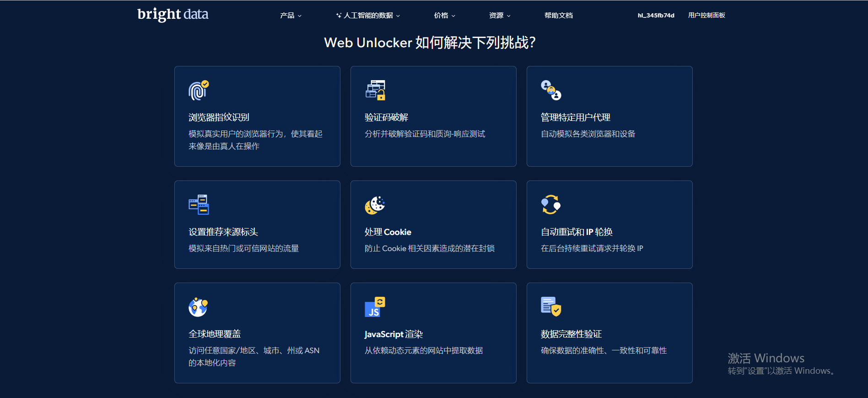Viewport: 868px width, 398px height.
Task: Click the fingerprint icon for 浏览器指纹识别
Action: click(x=199, y=90)
